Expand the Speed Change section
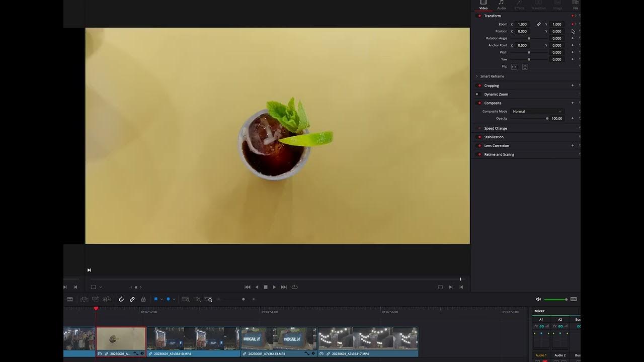This screenshot has height=362, width=644. [496, 128]
